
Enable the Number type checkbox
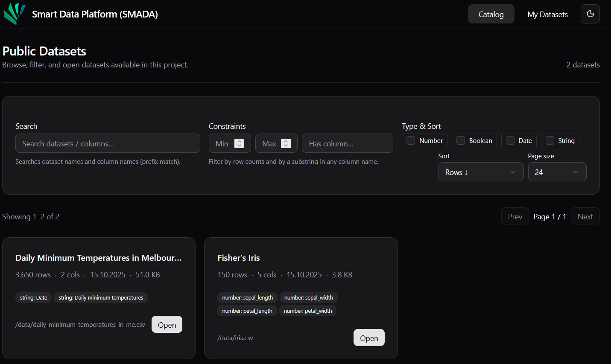(x=411, y=140)
